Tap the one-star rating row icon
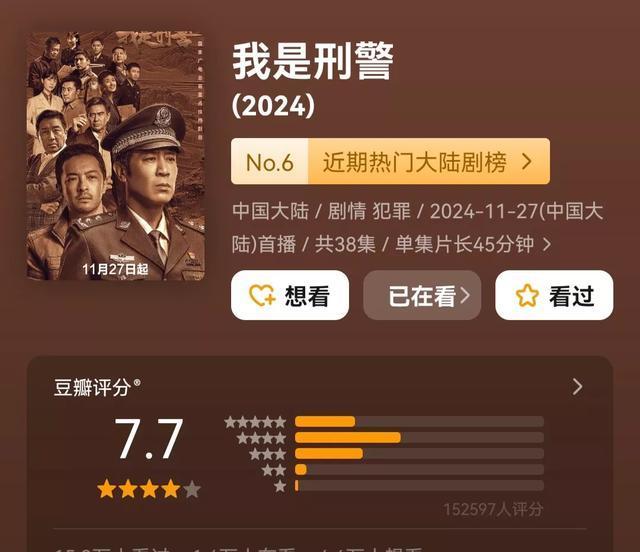 coord(280,486)
